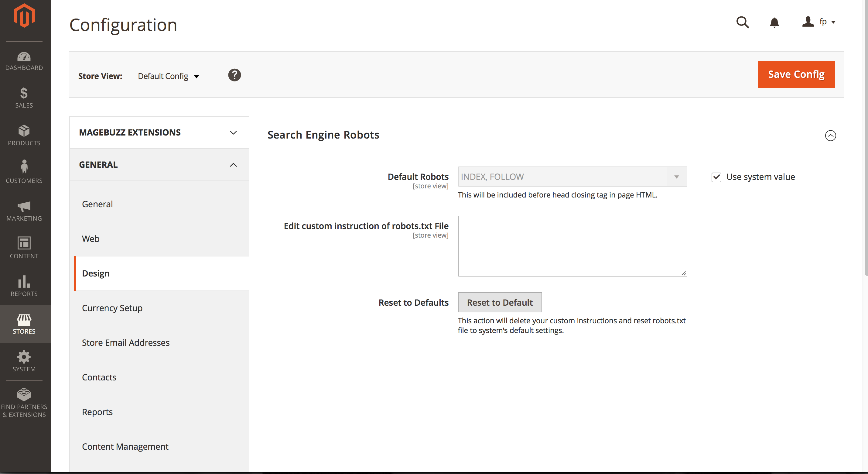Click the Save Config button
868x474 pixels.
(x=796, y=74)
